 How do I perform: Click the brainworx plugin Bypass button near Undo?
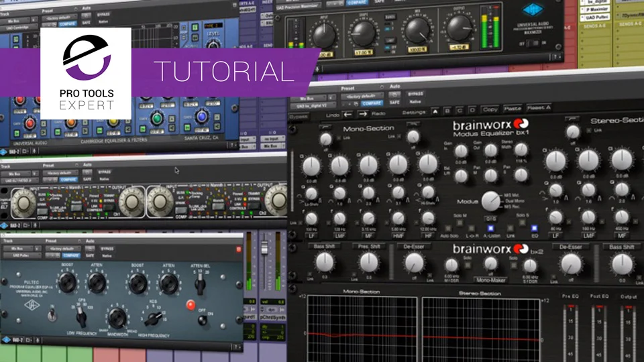pyautogui.click(x=299, y=117)
